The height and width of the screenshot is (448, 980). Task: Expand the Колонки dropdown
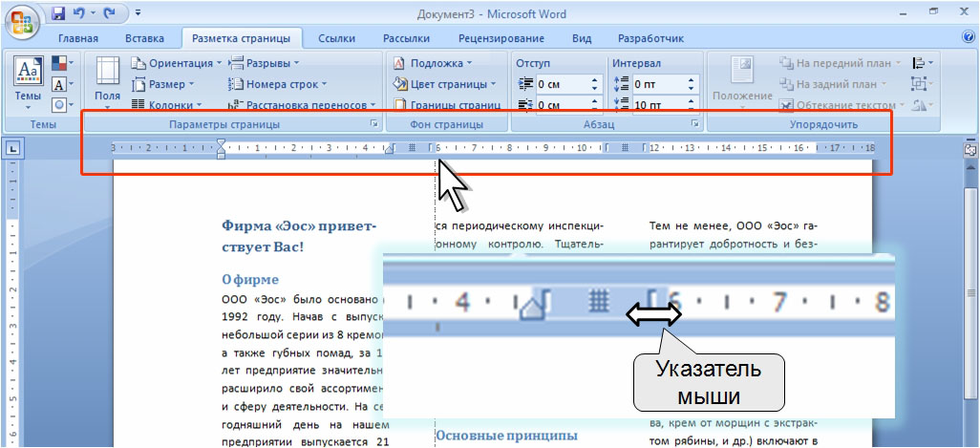[167, 105]
